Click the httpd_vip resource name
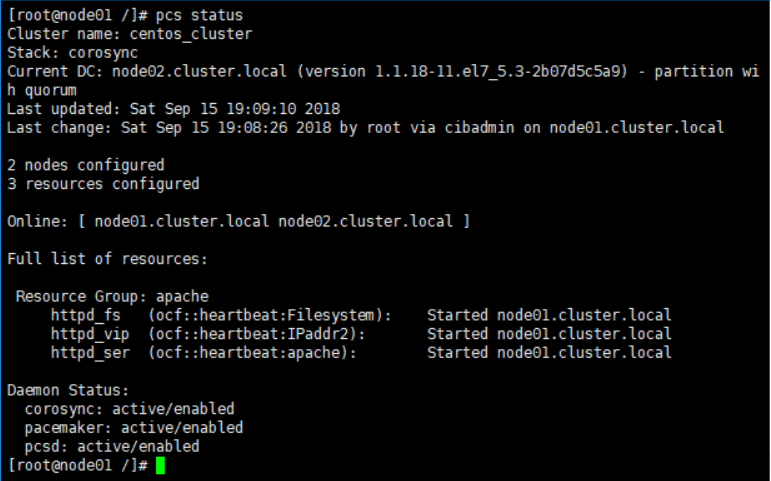Image resolution: width=771 pixels, height=481 pixels. pos(90,334)
